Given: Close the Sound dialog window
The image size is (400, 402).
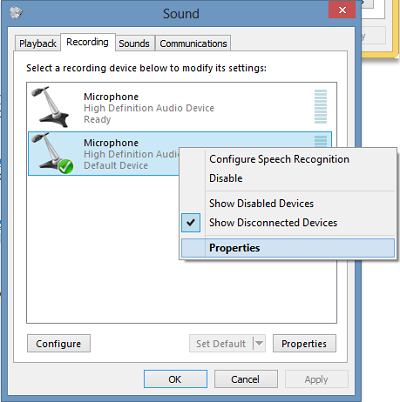Looking at the screenshot, I should (x=342, y=10).
